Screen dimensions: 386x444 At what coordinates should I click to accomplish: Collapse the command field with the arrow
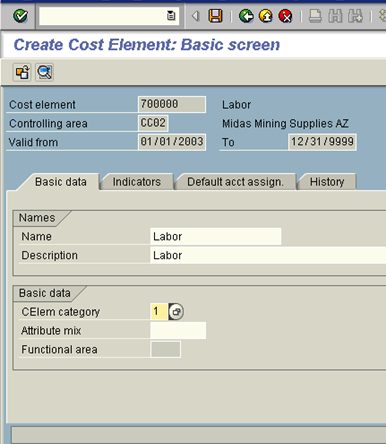coord(196,16)
